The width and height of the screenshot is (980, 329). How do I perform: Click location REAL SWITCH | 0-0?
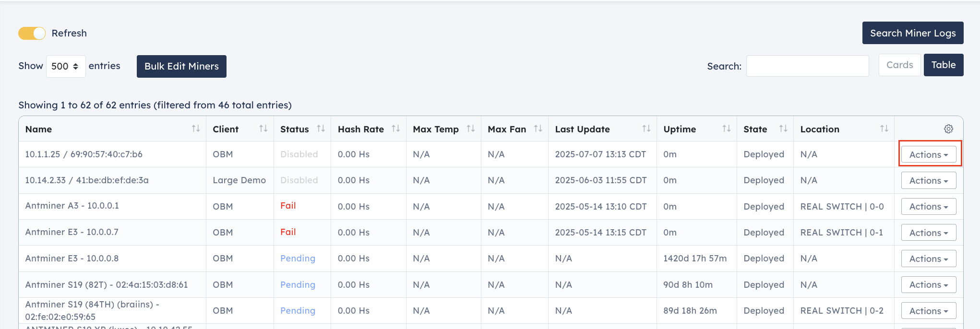point(842,207)
